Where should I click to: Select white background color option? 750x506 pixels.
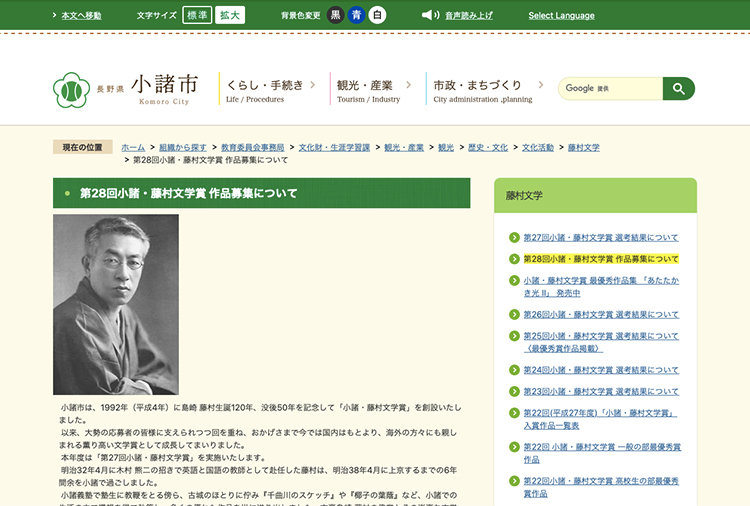click(377, 15)
